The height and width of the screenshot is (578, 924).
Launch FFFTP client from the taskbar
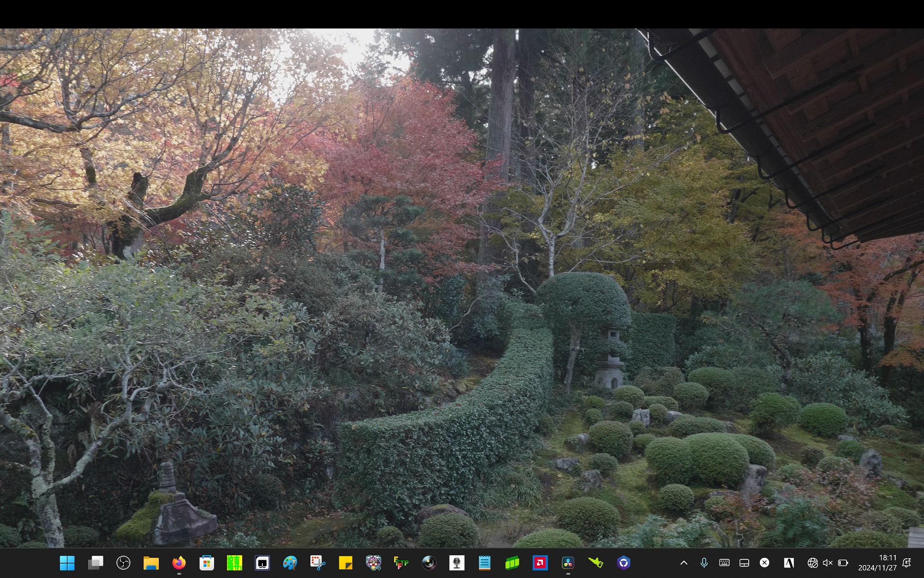tap(401, 563)
